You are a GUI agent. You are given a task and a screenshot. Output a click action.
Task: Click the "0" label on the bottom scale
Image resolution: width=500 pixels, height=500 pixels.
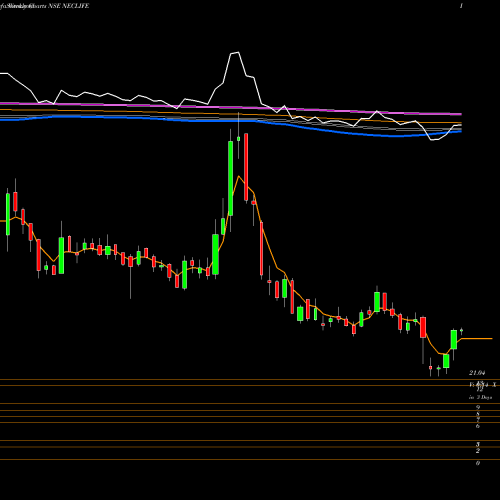click(478, 463)
